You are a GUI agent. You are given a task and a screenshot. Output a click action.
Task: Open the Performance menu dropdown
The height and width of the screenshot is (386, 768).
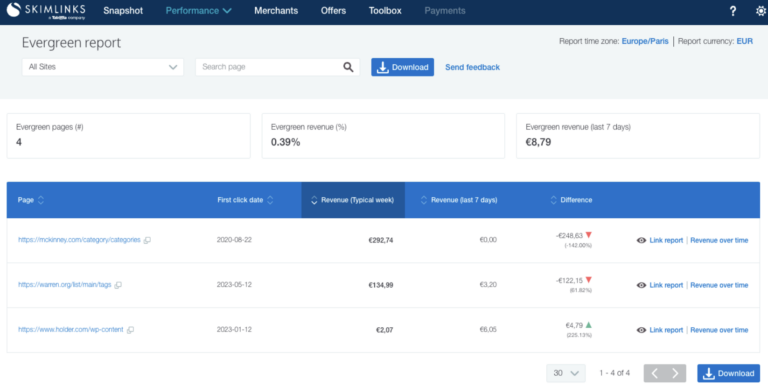pyautogui.click(x=198, y=11)
